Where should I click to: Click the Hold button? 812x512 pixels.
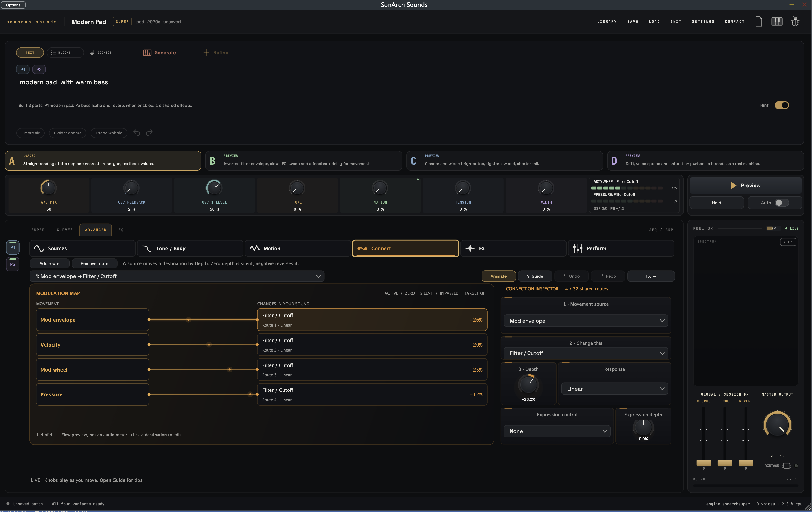[716, 203]
